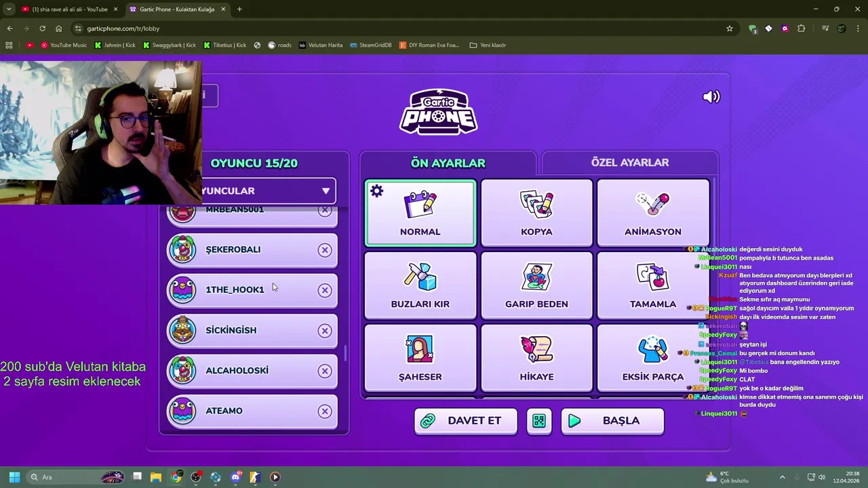
Task: Click the SICKINGISH player avatar
Action: tap(182, 330)
